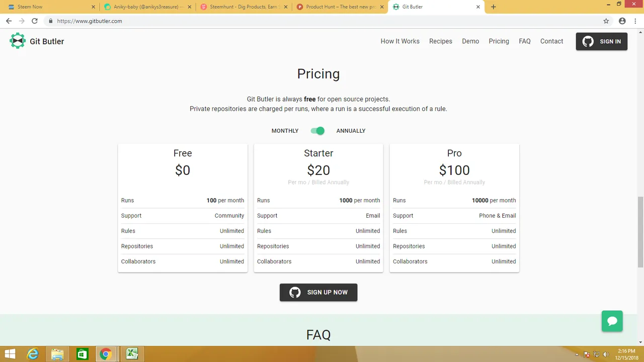Click the Pro plan title
Image resolution: width=644 pixels, height=362 pixels.
pyautogui.click(x=454, y=153)
